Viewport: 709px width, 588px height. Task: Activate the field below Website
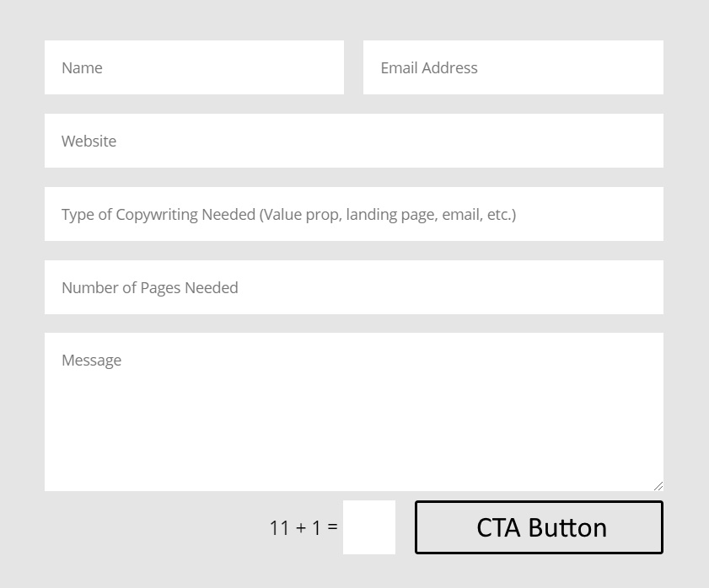(x=354, y=214)
